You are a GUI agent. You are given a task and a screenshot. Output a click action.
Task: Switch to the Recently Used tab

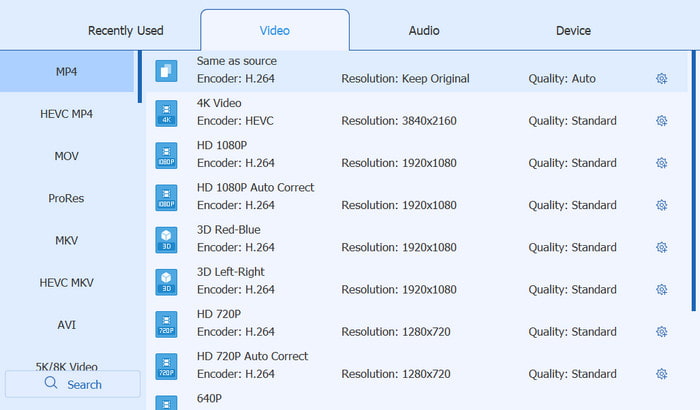click(125, 30)
